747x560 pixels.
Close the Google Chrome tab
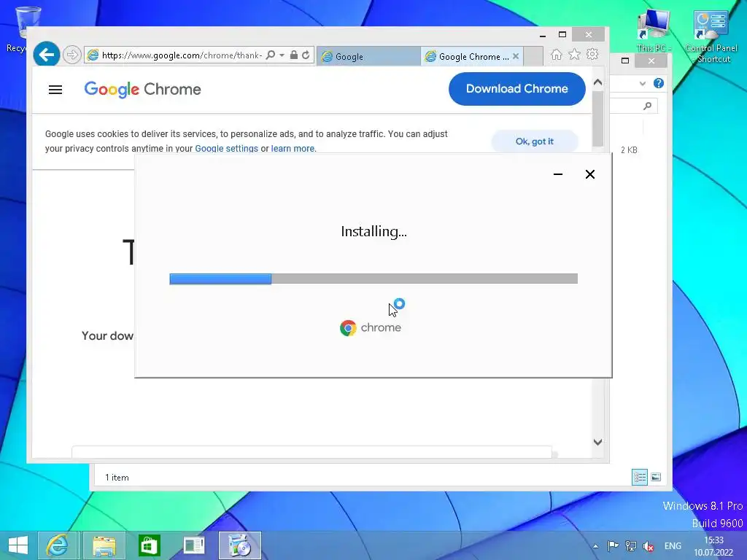(x=516, y=56)
